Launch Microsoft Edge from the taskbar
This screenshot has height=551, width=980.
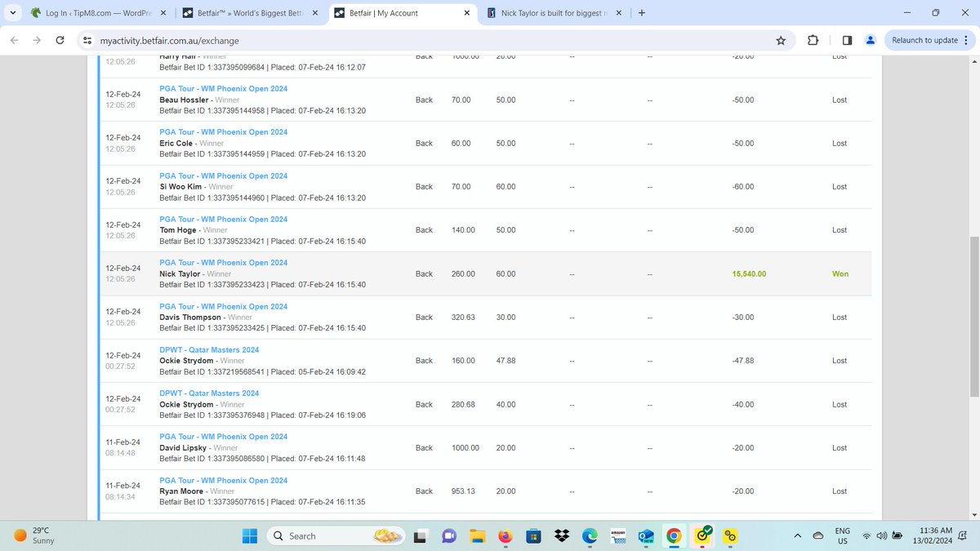[x=589, y=535]
